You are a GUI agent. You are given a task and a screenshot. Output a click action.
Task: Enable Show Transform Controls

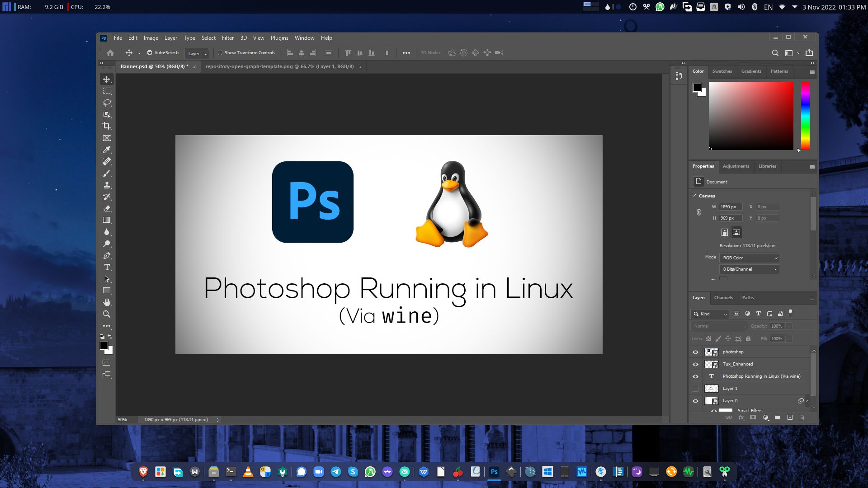click(220, 53)
